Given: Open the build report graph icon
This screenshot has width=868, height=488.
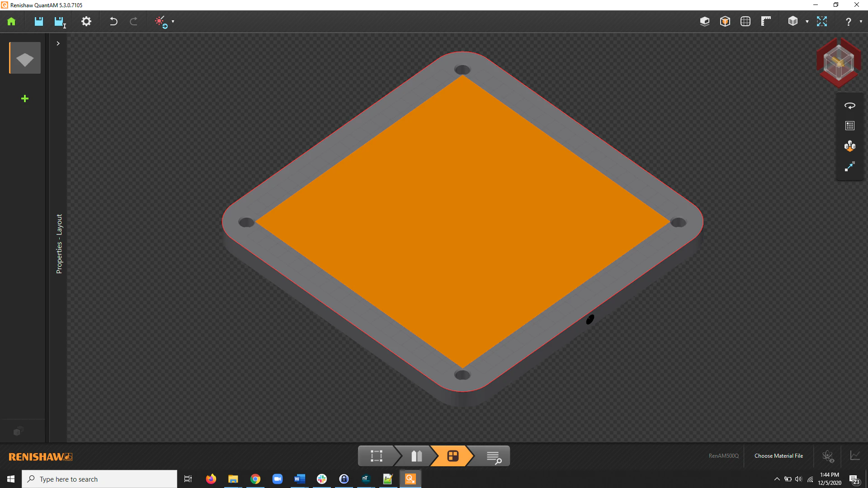Looking at the screenshot, I should (x=854, y=456).
